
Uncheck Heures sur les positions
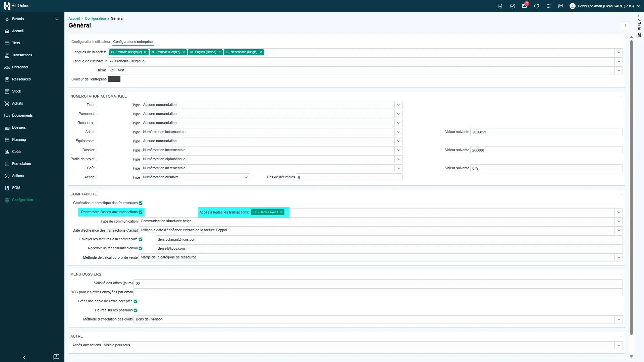click(x=136, y=310)
